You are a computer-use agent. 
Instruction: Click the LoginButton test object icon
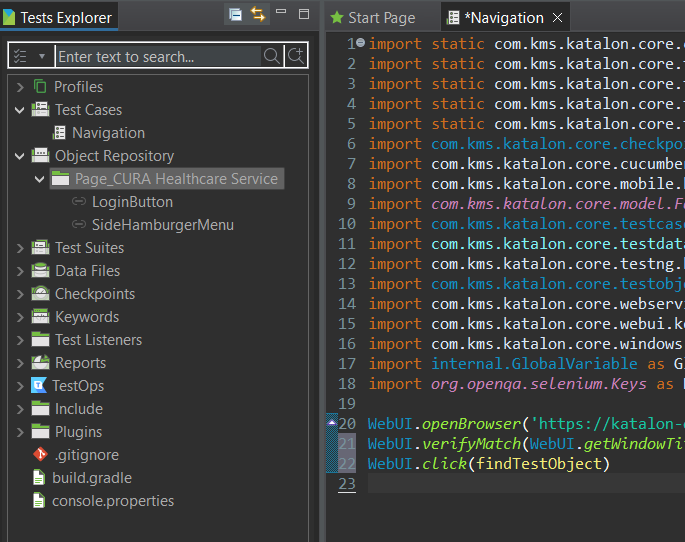(x=79, y=201)
